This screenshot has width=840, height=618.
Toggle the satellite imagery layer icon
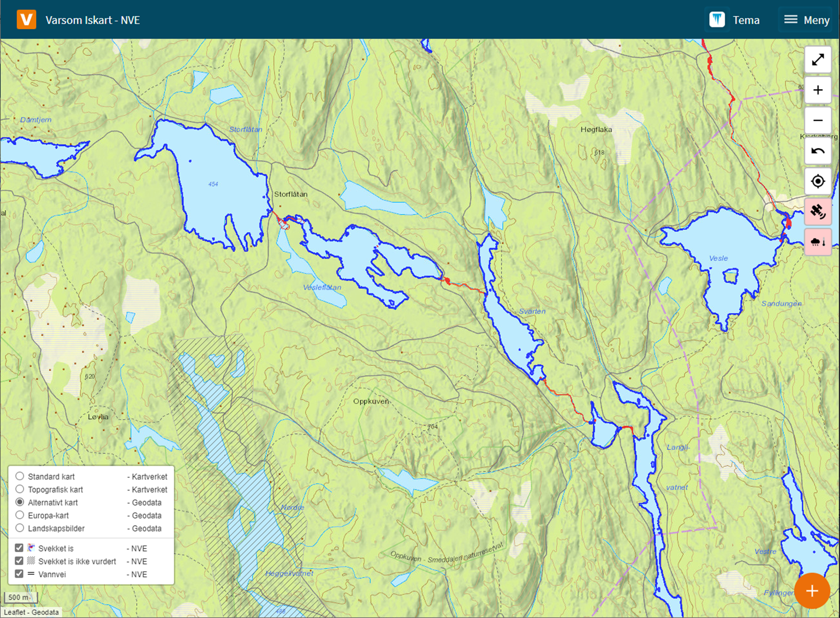click(x=818, y=212)
